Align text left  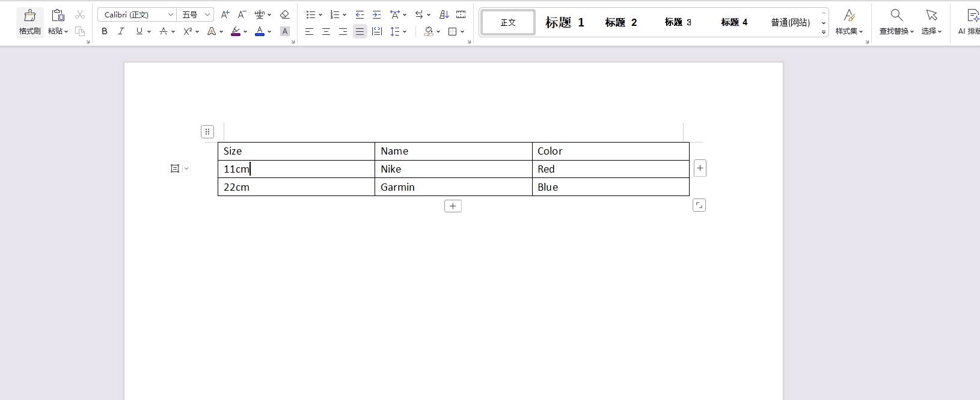click(309, 31)
